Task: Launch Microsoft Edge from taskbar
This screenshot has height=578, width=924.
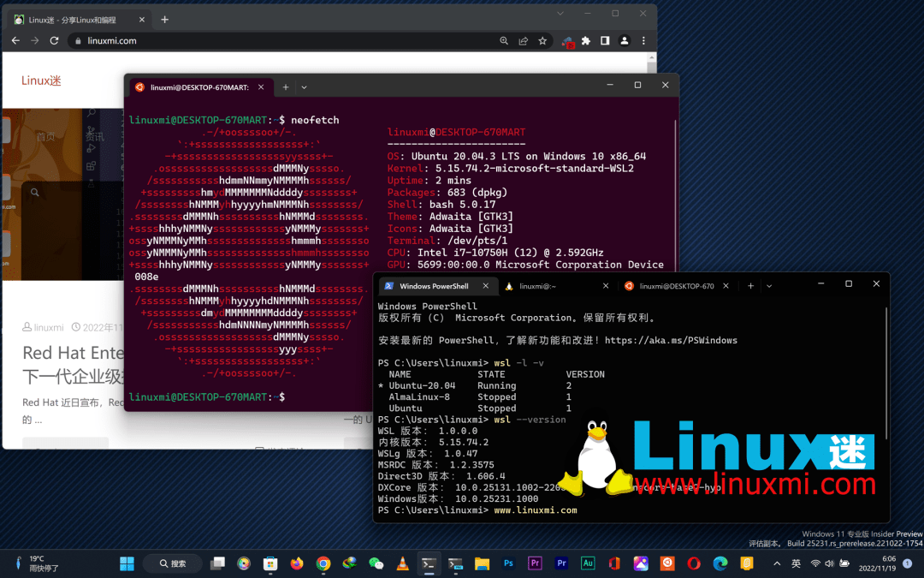Action: [720, 563]
